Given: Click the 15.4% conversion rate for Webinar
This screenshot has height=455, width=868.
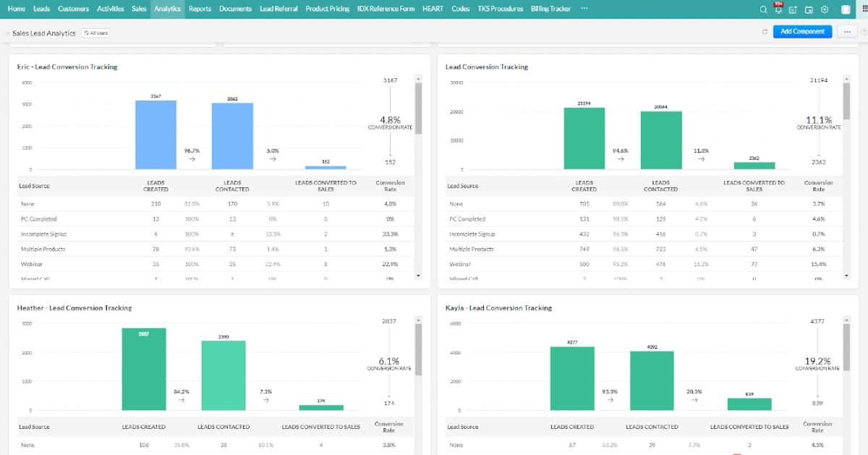Looking at the screenshot, I should [x=818, y=264].
